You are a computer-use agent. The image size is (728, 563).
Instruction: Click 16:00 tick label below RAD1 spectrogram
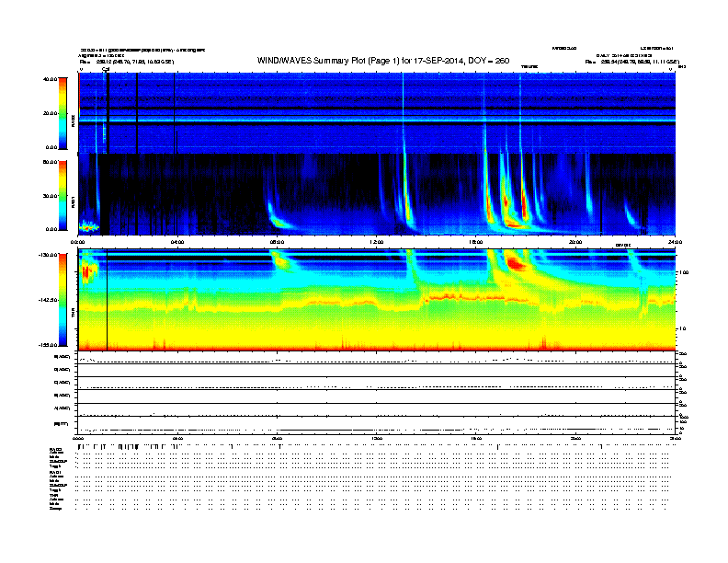pyautogui.click(x=476, y=242)
